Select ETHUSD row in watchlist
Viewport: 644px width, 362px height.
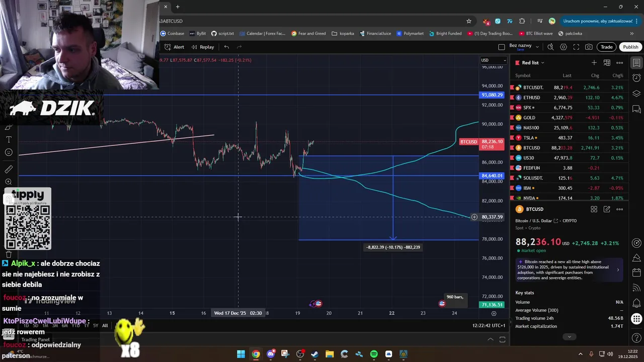point(569,98)
